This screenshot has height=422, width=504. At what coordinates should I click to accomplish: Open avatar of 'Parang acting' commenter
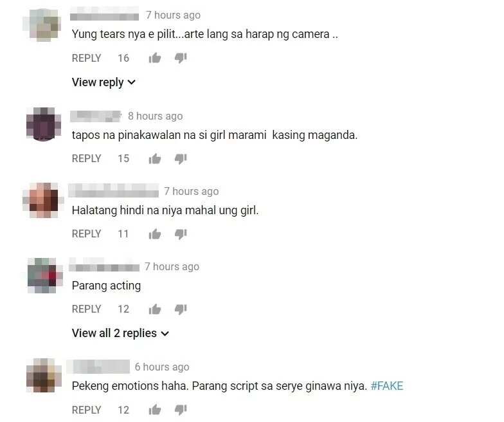(x=44, y=275)
